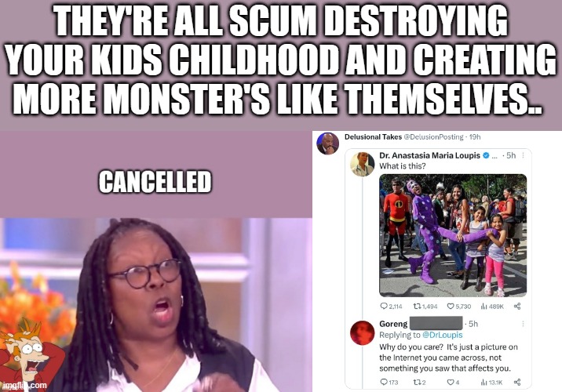Open the Delusional Takes profile name
This screenshot has height=392, width=562.
pyautogui.click(x=373, y=136)
